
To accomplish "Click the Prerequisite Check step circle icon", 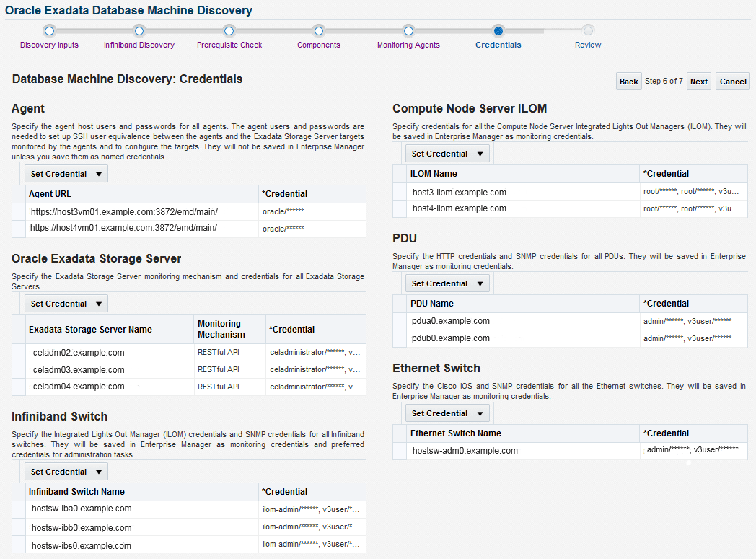I will pyautogui.click(x=229, y=31).
